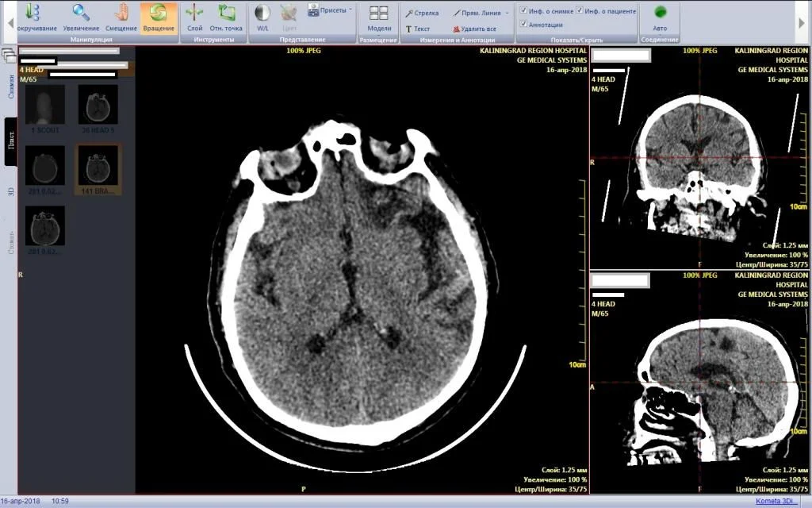
Task: Add a Текст annotation
Action: pyautogui.click(x=418, y=29)
